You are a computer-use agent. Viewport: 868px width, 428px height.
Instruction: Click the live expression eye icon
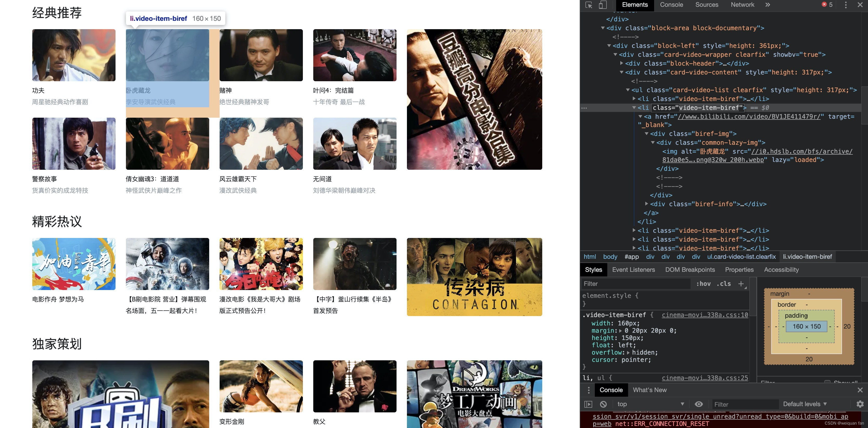pyautogui.click(x=699, y=404)
